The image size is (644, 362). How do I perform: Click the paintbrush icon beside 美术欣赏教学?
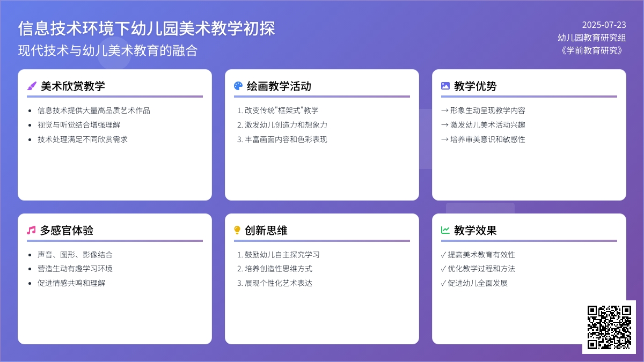(x=32, y=86)
